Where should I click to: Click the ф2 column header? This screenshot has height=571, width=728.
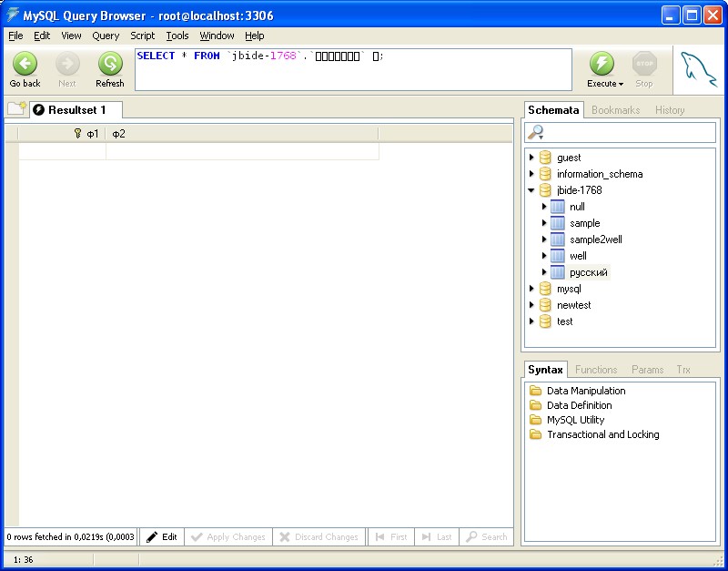pyautogui.click(x=242, y=134)
